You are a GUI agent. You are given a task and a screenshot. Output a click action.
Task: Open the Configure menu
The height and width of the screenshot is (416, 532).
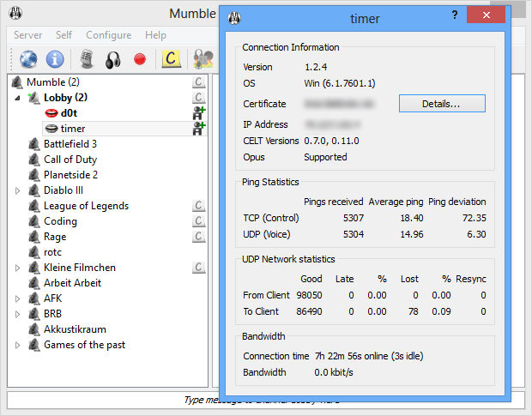[x=109, y=35]
